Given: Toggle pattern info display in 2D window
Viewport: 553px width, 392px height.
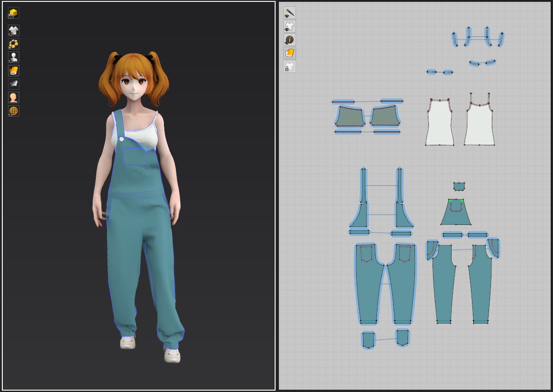Looking at the screenshot, I should (x=289, y=40).
